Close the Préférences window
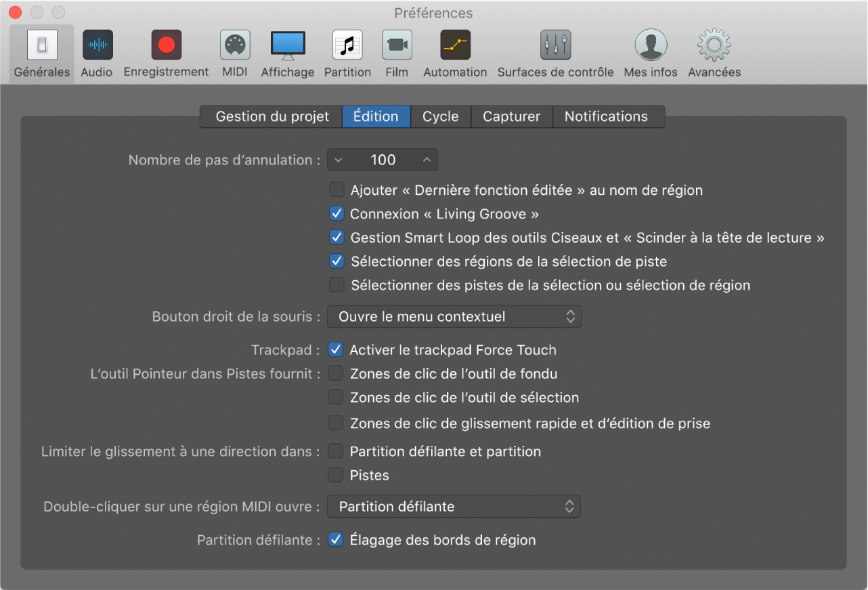 [16, 13]
